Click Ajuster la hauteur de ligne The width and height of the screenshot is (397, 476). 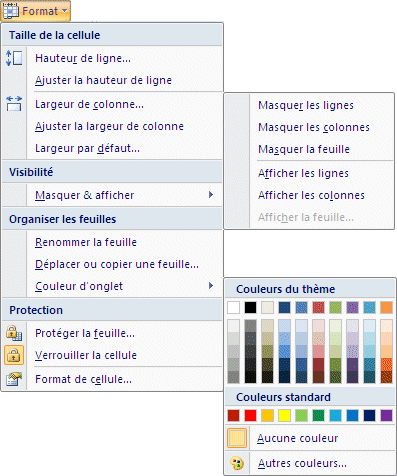[x=103, y=80]
